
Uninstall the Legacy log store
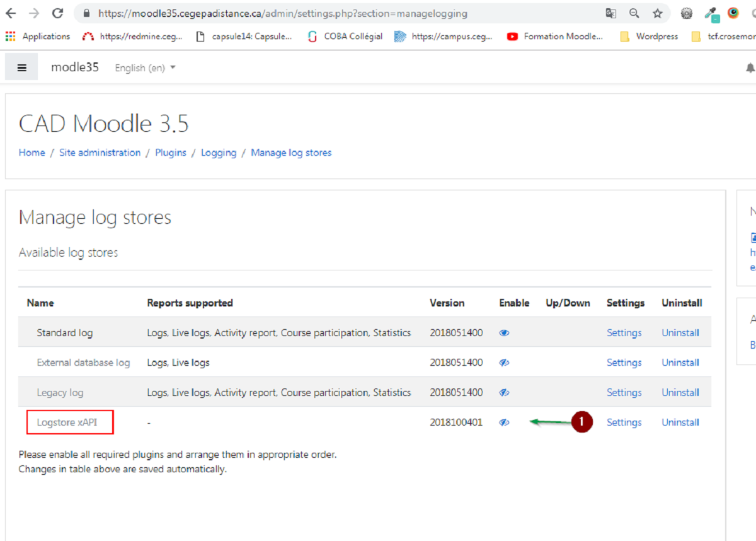coord(680,392)
